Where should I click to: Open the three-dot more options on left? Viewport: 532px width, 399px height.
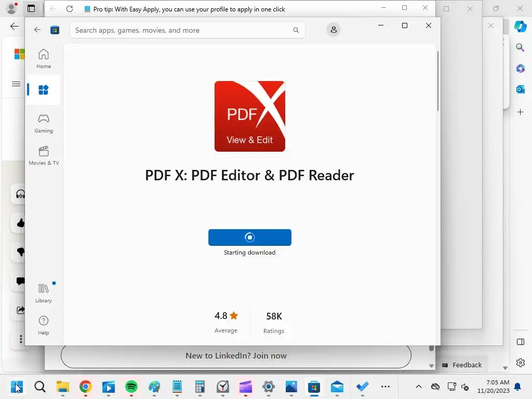pyautogui.click(x=21, y=339)
